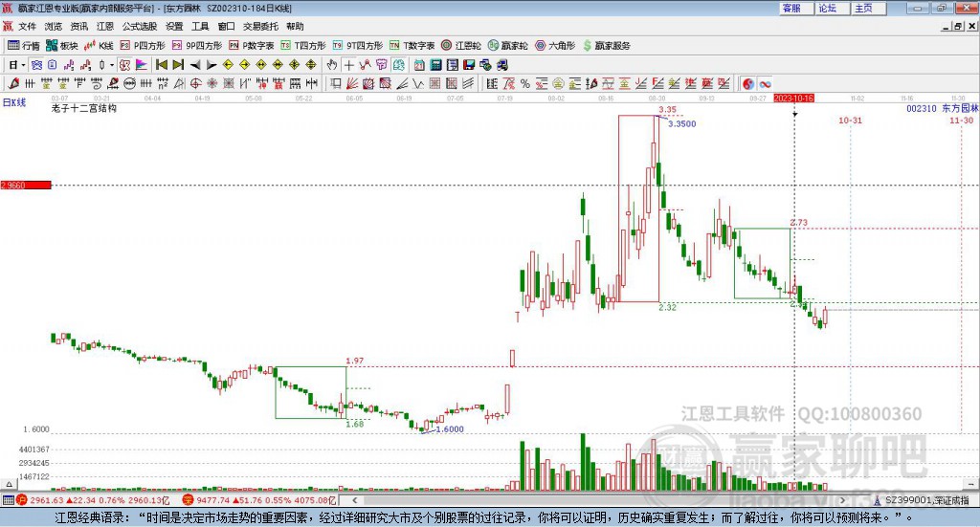The width and height of the screenshot is (980, 527).
Task: Open the 工具 menu
Action: 200,26
